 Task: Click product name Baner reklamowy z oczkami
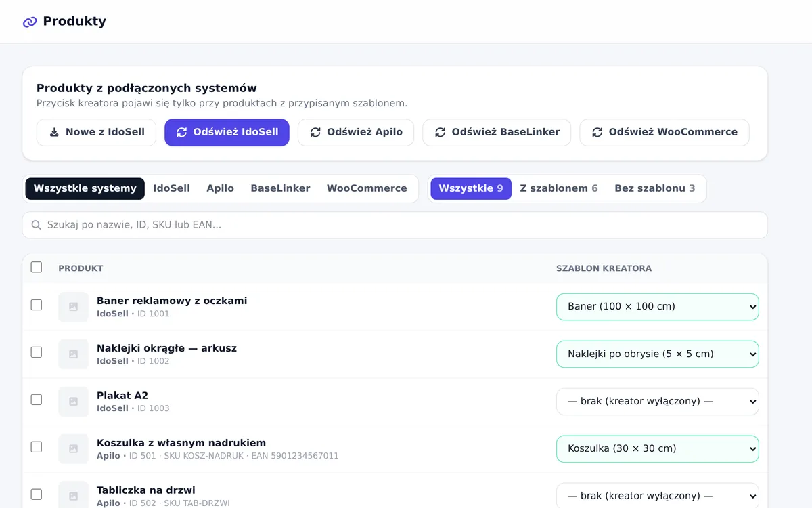tap(172, 301)
